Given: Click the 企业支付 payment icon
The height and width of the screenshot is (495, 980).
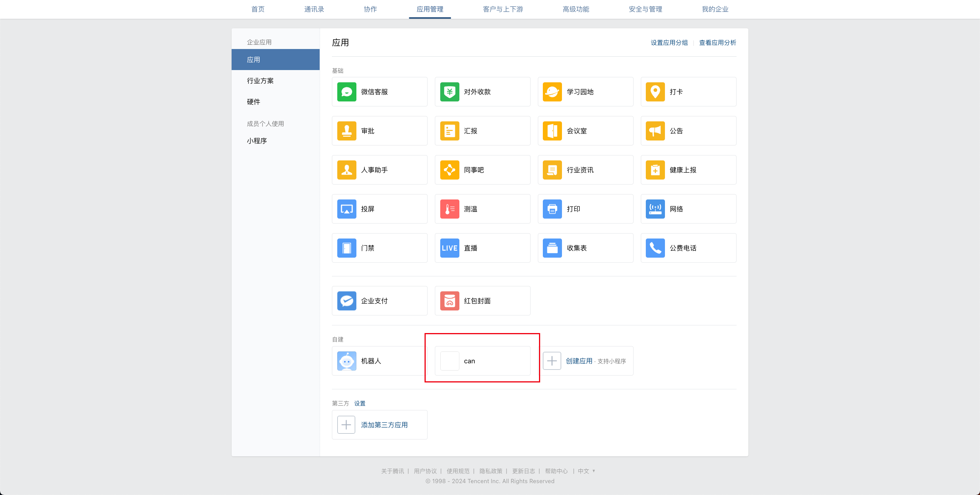Looking at the screenshot, I should [346, 301].
